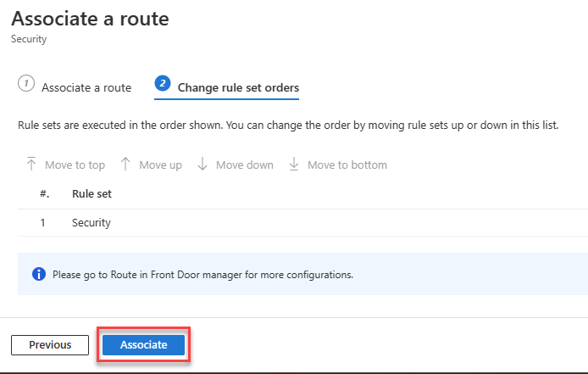Viewport: 588px width, 374px height.
Task: Click the Move to bottom arrow icon
Action: (294, 164)
